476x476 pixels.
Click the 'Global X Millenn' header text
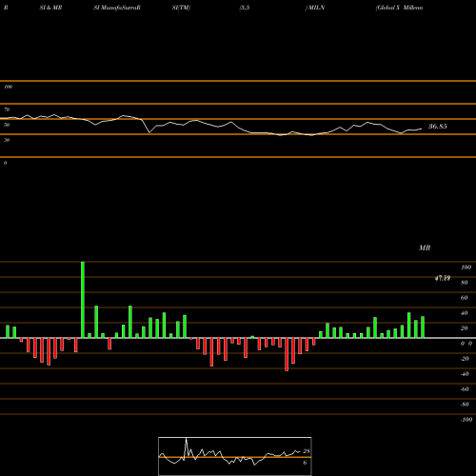tap(399, 8)
